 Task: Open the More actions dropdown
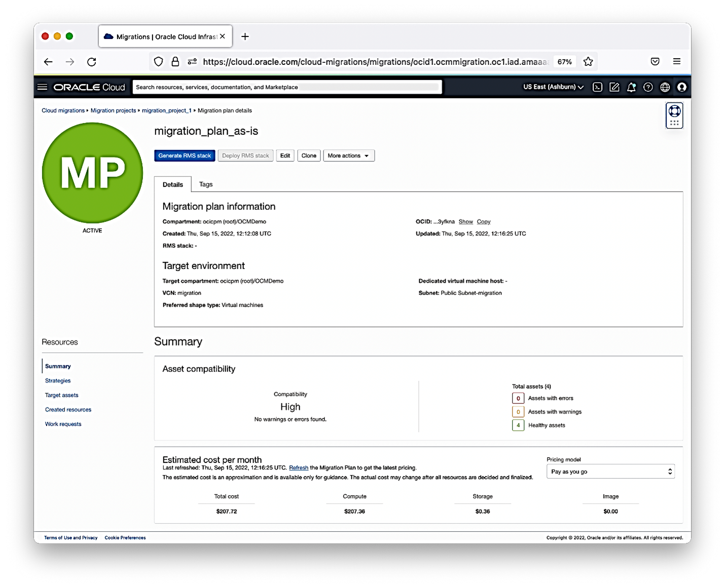click(x=349, y=156)
